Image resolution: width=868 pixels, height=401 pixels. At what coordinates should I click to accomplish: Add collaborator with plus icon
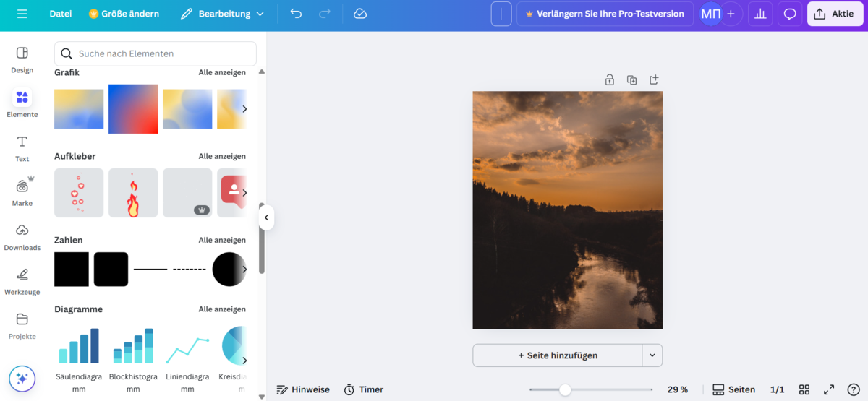(731, 14)
